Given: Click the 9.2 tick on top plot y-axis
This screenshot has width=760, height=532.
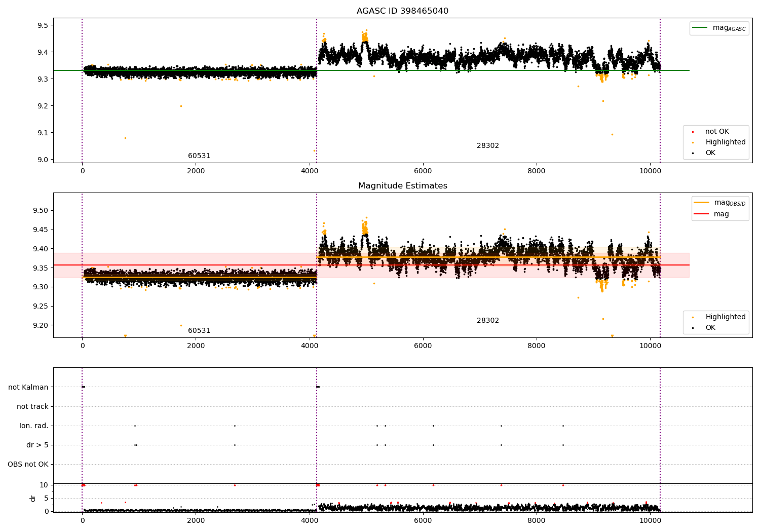Looking at the screenshot, I should tap(42, 106).
